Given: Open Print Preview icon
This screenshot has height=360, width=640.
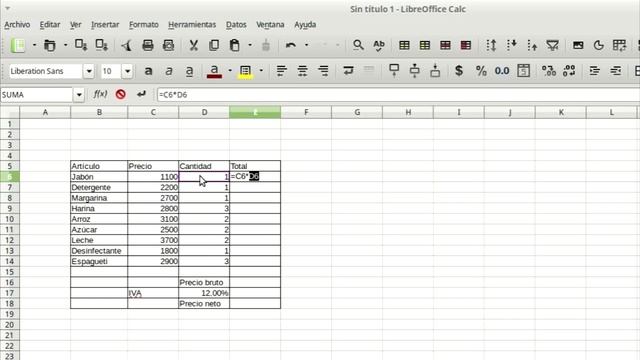Looking at the screenshot, I should point(168,45).
